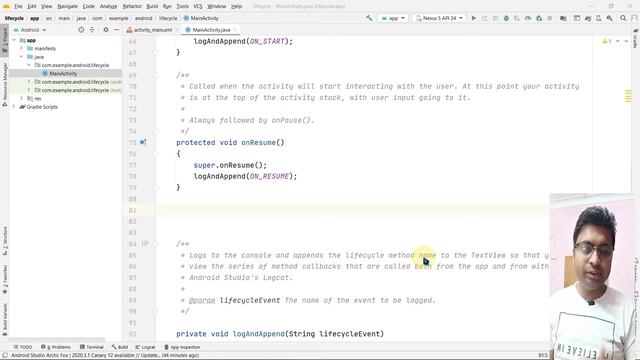This screenshot has height=360, width=640.
Task: Click the Apply Changes and Restart icon
Action: (x=484, y=18)
